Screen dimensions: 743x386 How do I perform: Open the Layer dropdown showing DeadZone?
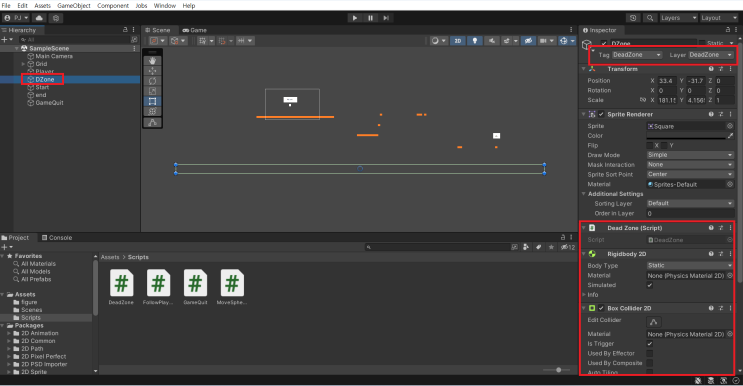711,55
